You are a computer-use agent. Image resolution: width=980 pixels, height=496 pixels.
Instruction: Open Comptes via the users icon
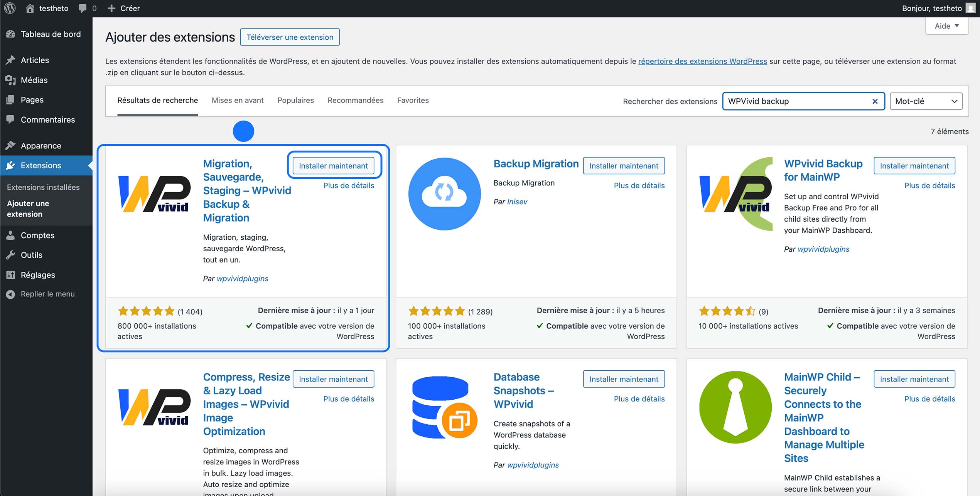point(11,235)
